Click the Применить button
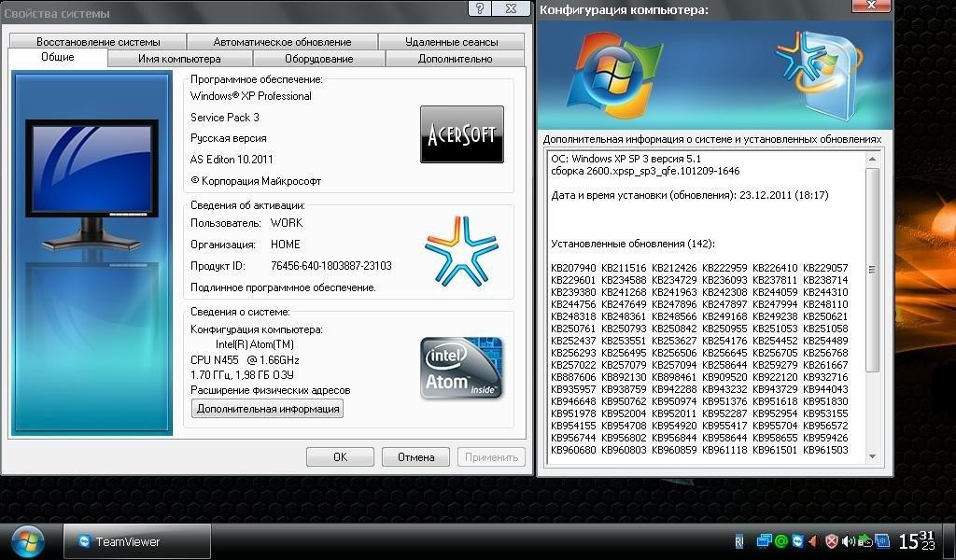This screenshot has height=560, width=956. tap(491, 457)
